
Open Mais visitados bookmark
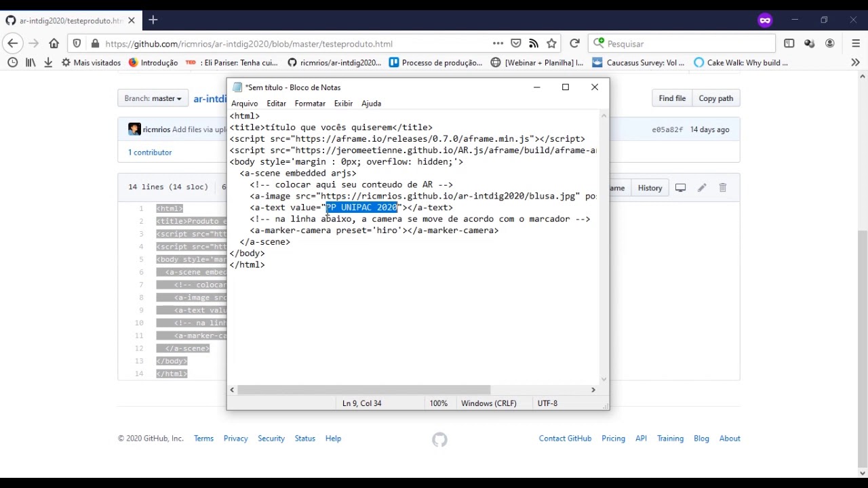click(x=91, y=62)
